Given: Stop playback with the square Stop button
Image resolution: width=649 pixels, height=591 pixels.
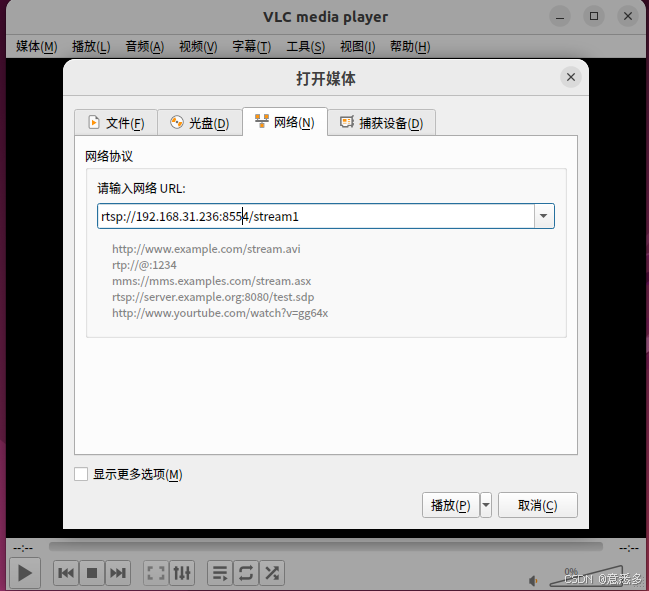Looking at the screenshot, I should (x=92, y=573).
